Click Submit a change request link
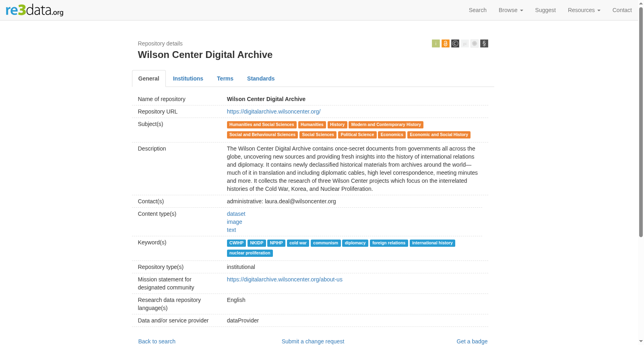This screenshot has width=644, height=345. [313, 341]
